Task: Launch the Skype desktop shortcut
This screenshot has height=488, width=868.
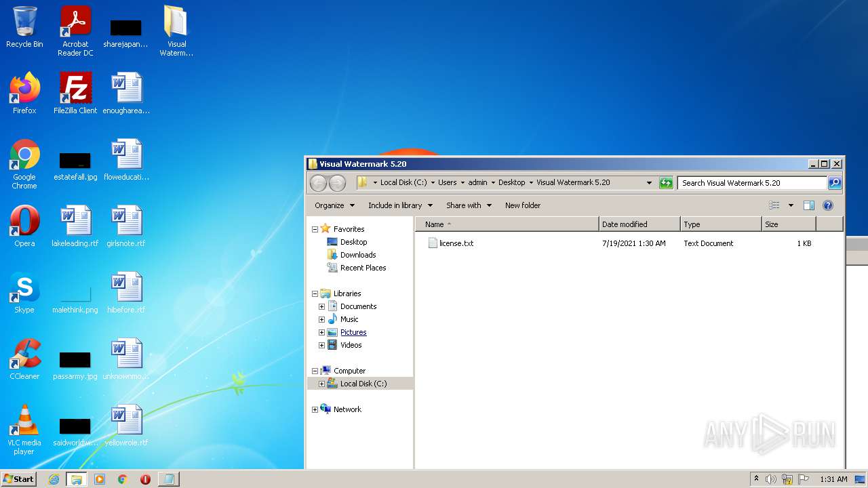Action: 24,293
